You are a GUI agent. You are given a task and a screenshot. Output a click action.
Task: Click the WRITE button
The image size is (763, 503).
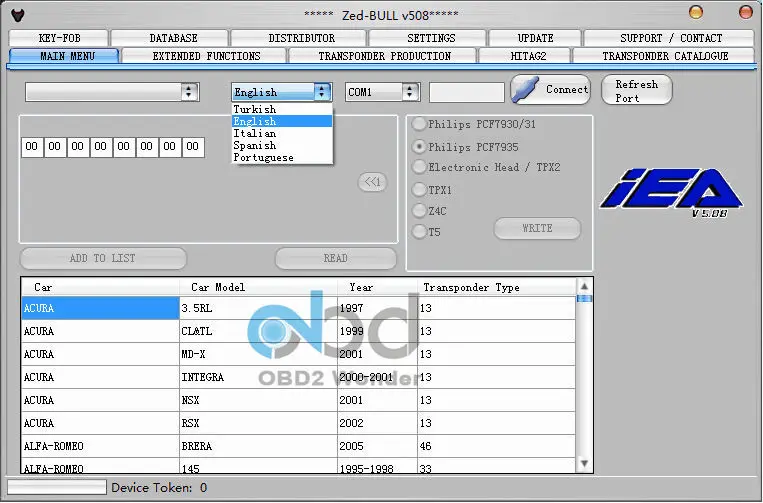pos(537,228)
